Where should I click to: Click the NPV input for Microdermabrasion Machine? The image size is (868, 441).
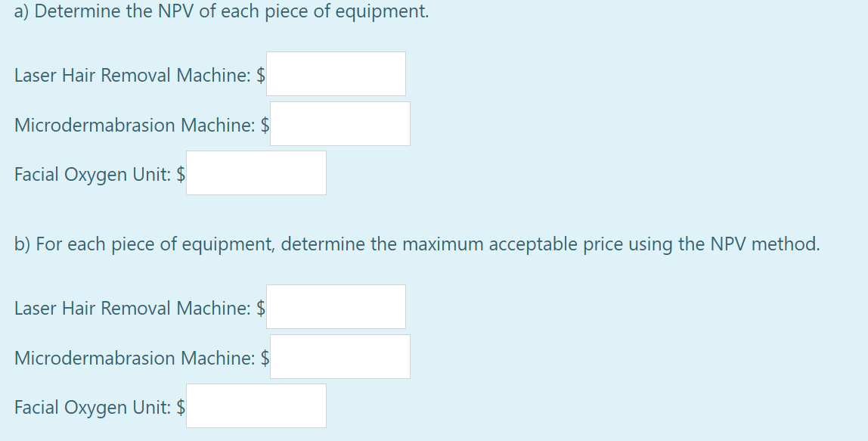339,123
